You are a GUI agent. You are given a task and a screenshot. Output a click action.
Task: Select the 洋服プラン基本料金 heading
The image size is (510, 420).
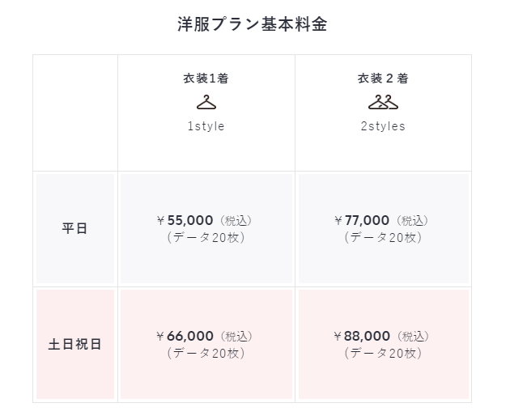252,24
